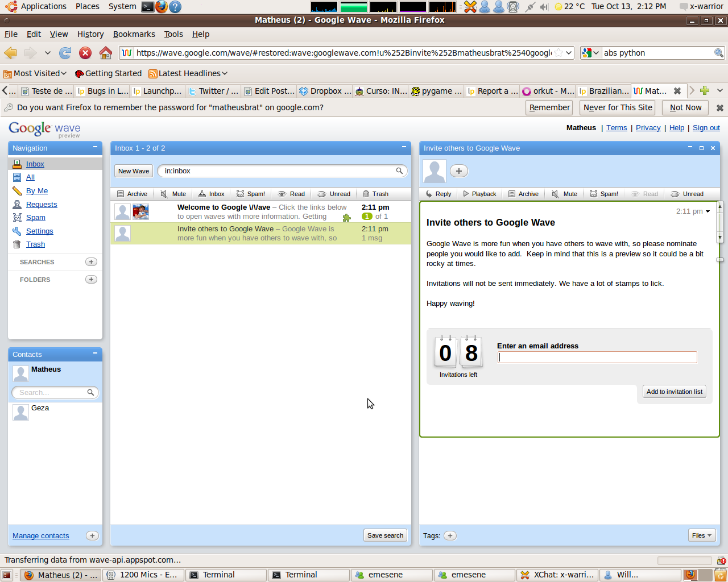Click Remember password button
This screenshot has height=582, width=728.
549,107
